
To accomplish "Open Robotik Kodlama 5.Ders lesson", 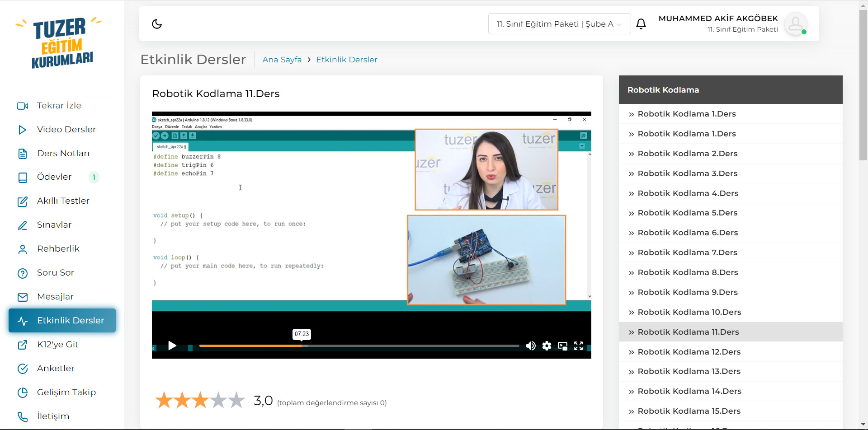I will [x=687, y=213].
